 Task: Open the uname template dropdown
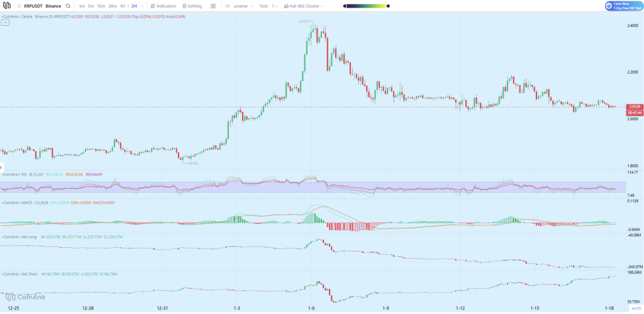pyautogui.click(x=252, y=6)
